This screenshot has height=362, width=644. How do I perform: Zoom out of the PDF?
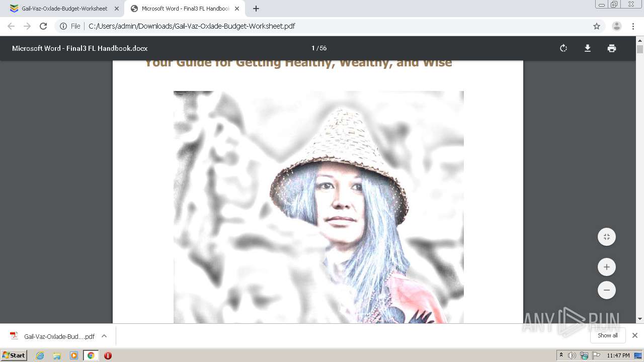click(x=606, y=290)
